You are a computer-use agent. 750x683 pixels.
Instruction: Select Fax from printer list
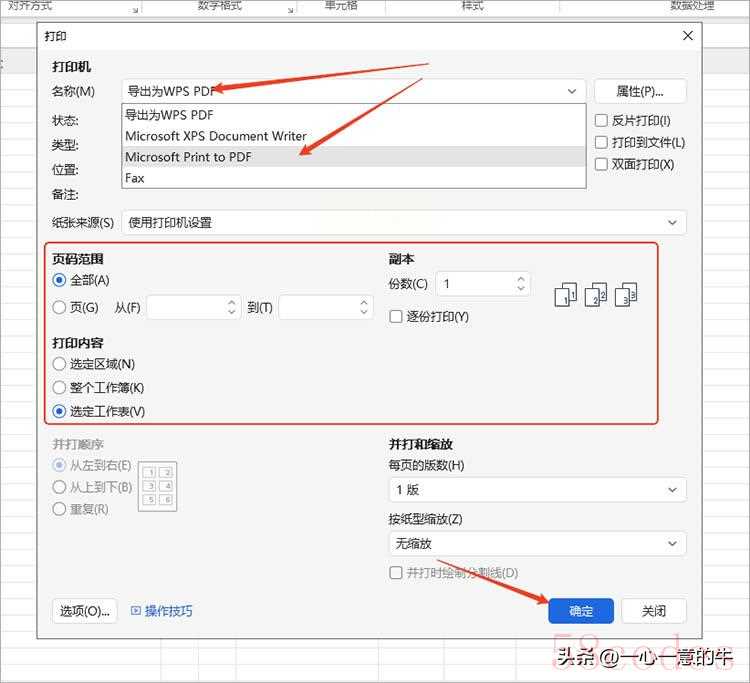[x=135, y=178]
